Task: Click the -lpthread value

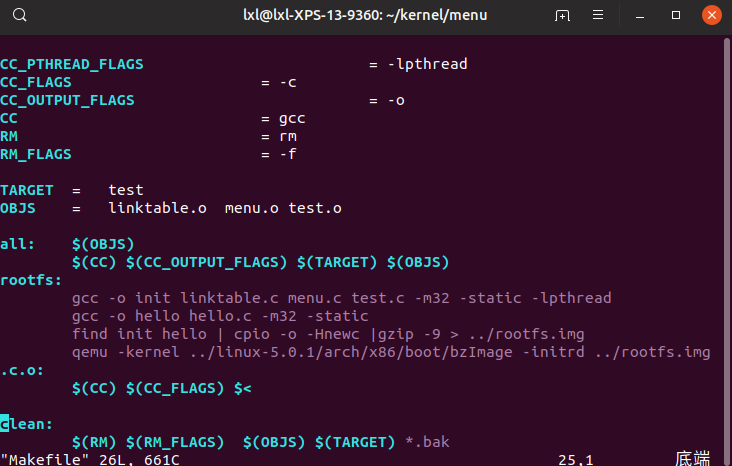Action: click(427, 64)
